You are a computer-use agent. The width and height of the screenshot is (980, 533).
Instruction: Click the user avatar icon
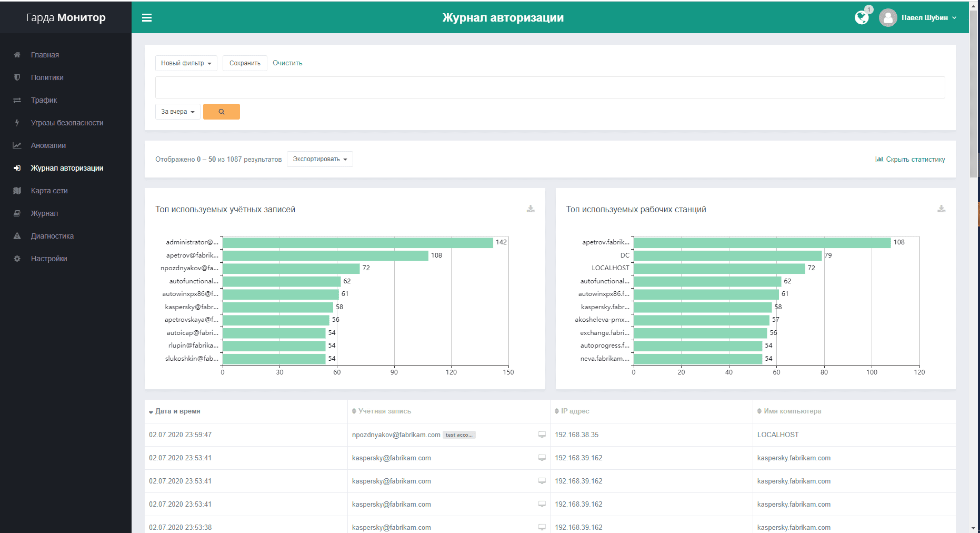tap(888, 18)
